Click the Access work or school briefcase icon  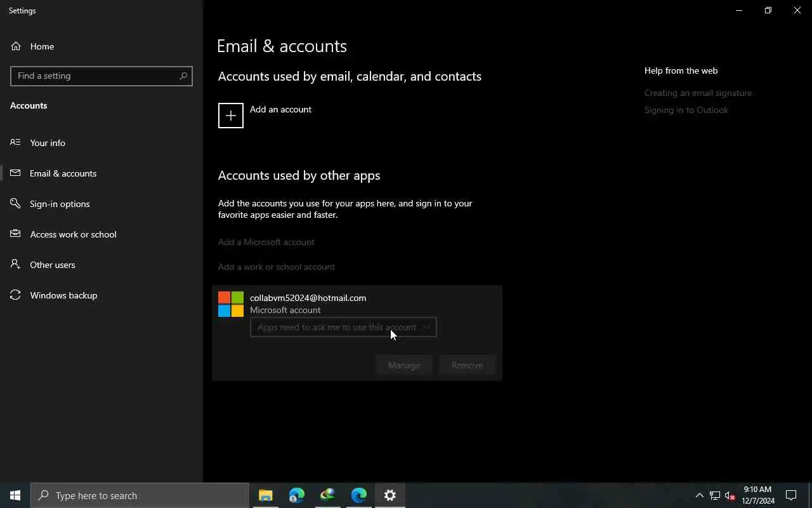point(16,234)
